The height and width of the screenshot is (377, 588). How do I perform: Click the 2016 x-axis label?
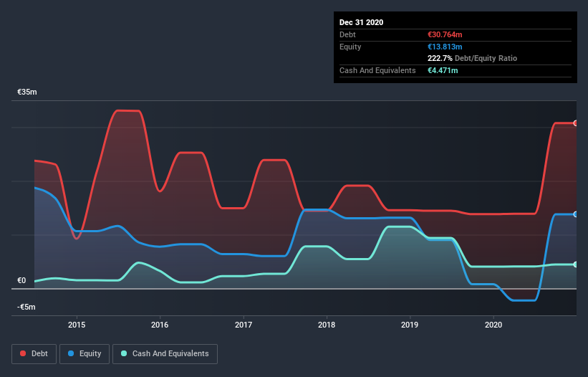(x=160, y=325)
